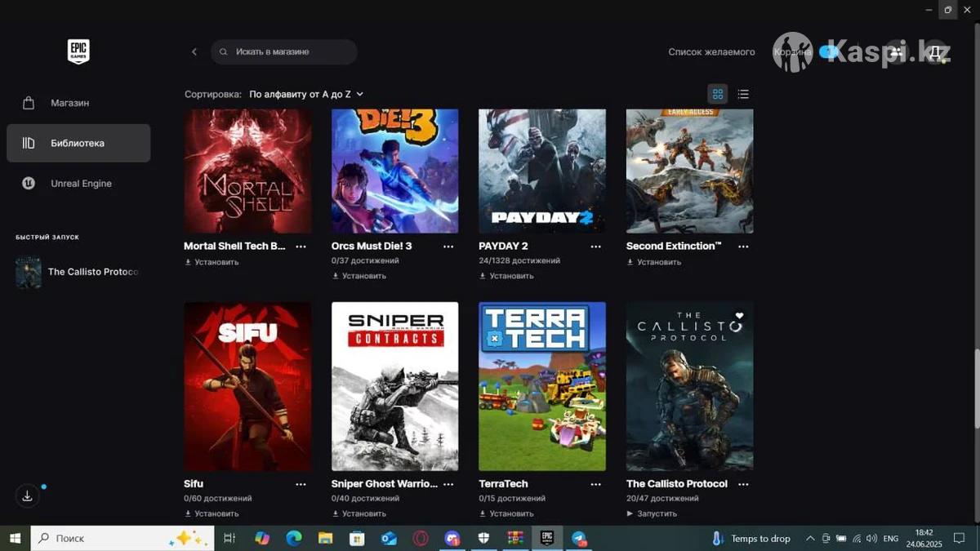Open Outlook from the taskbar
980x551 pixels.
pyautogui.click(x=389, y=538)
